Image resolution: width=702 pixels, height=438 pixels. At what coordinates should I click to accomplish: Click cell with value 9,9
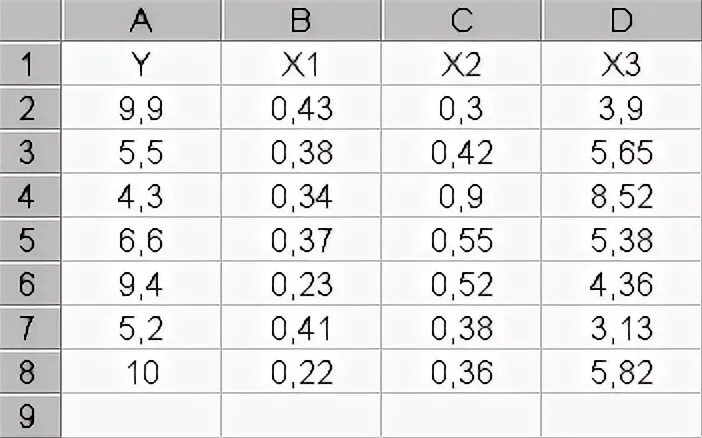pos(141,107)
